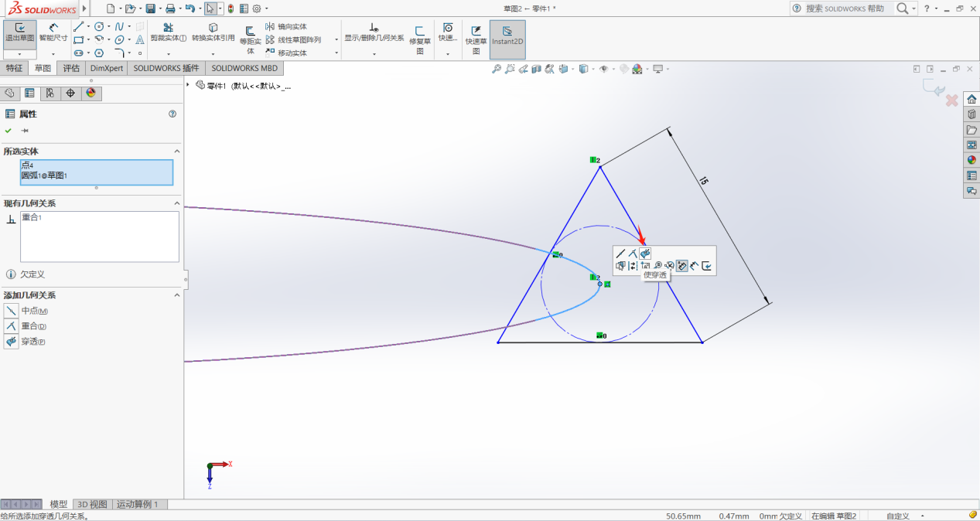Toggle the Instant2D button
Image resolution: width=980 pixels, height=521 pixels.
[x=507, y=36]
